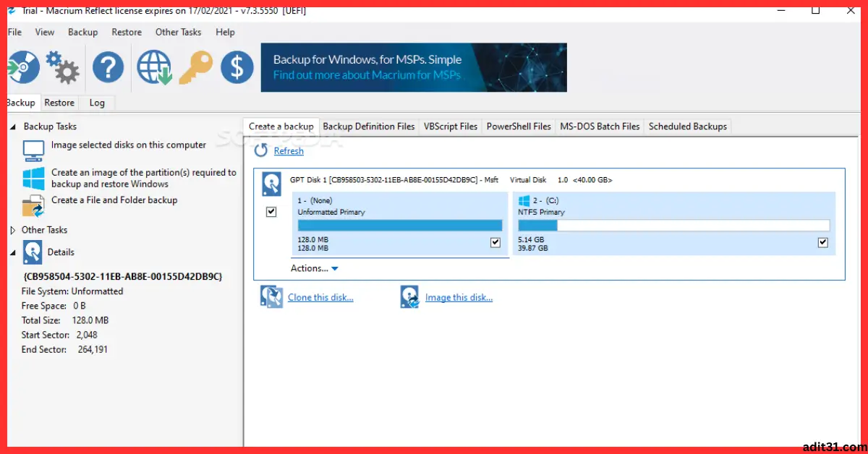868x454 pixels.
Task: Click the dollar sign purchase icon
Action: (x=237, y=68)
